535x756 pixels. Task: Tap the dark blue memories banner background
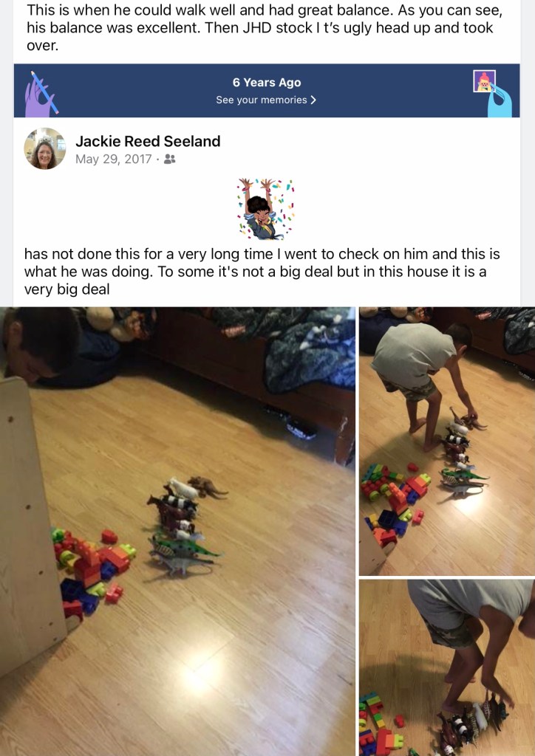(266, 91)
